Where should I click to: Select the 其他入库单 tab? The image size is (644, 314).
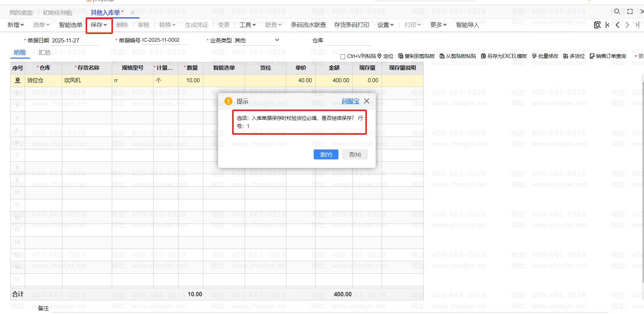(x=106, y=13)
